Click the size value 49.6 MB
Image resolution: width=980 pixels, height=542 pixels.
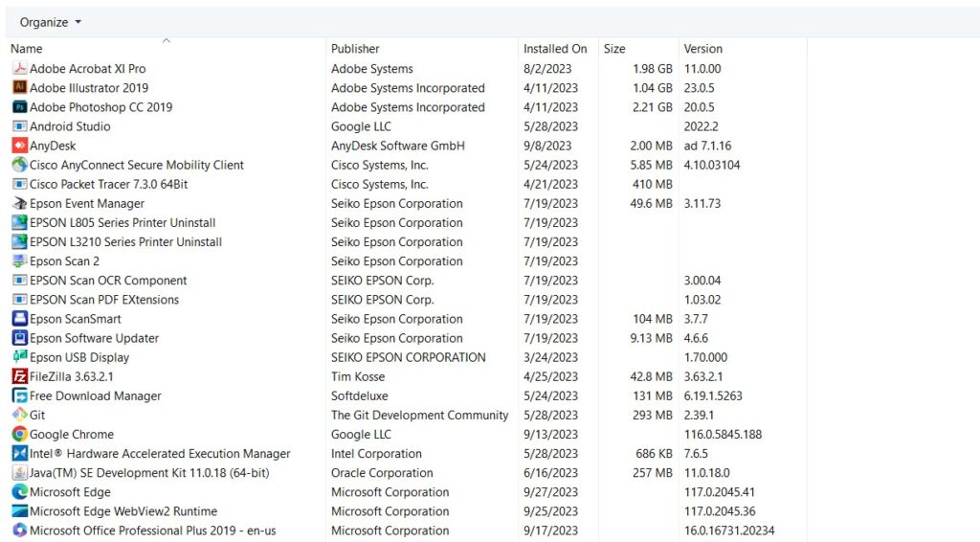pyautogui.click(x=651, y=204)
